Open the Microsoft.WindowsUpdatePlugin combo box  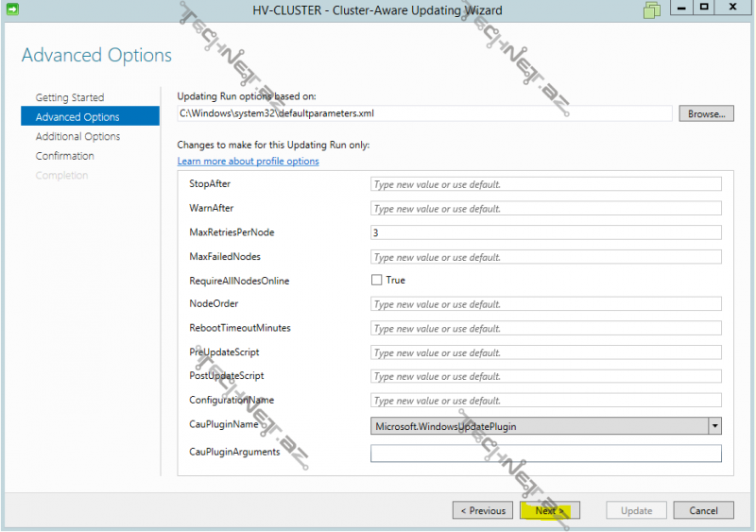coord(539,426)
